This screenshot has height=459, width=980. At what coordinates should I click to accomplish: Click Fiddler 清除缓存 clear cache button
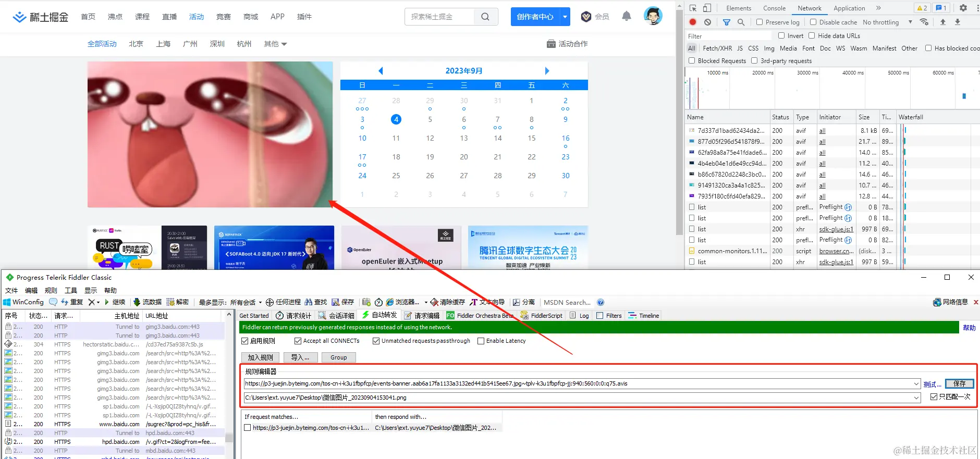448,302
